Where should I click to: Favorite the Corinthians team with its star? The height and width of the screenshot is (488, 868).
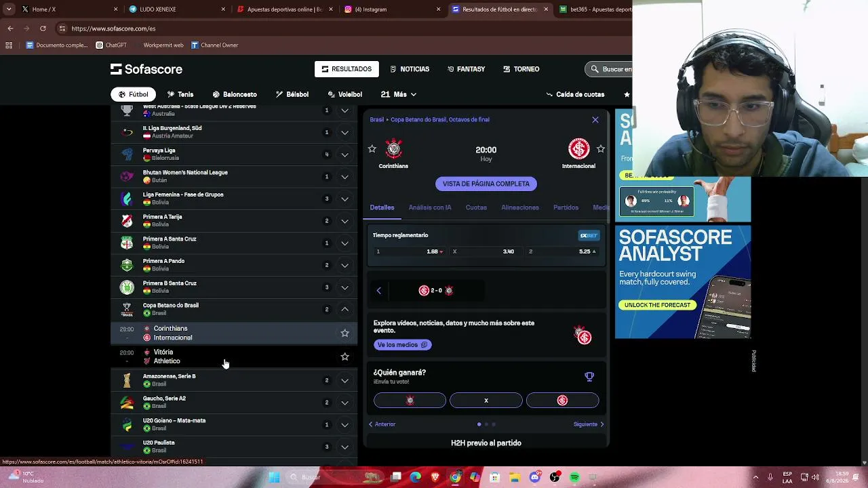[x=372, y=148]
